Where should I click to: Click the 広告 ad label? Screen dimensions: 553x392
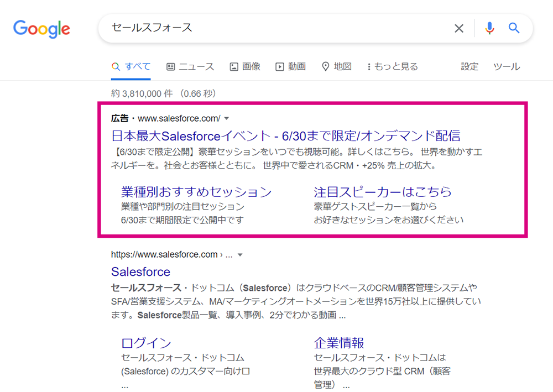click(x=119, y=118)
